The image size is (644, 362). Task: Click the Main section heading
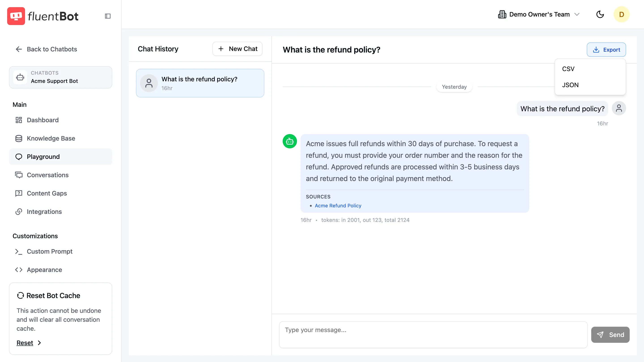coord(19,105)
